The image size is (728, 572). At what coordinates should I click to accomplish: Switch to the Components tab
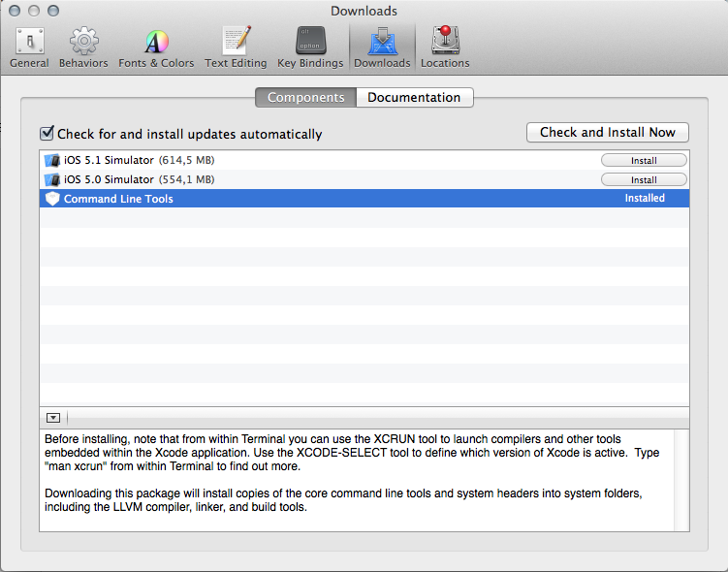click(306, 98)
